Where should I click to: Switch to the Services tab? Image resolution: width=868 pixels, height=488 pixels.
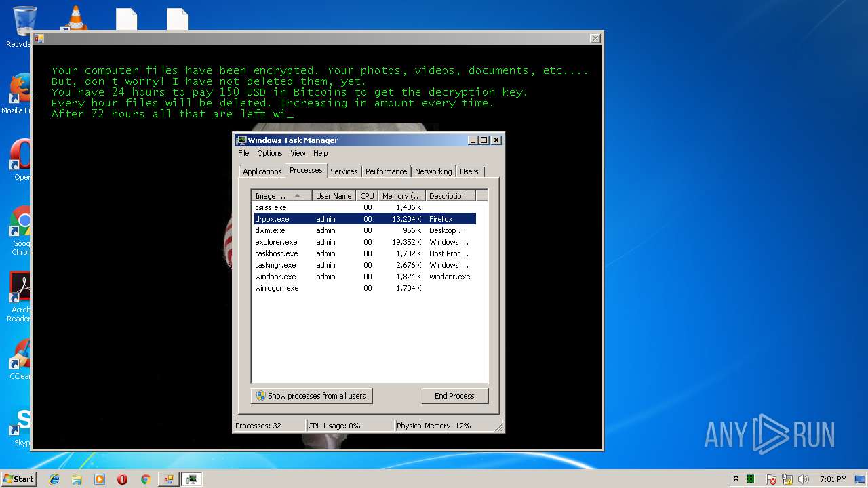click(344, 171)
